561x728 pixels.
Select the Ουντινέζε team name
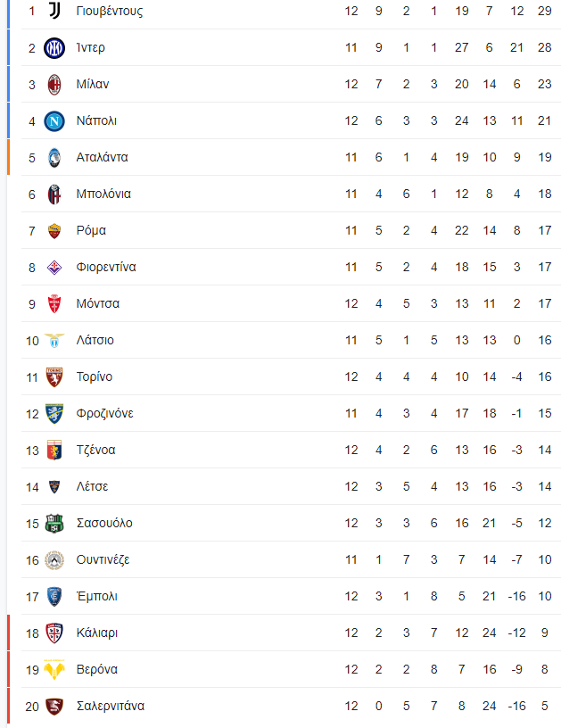click(103, 560)
